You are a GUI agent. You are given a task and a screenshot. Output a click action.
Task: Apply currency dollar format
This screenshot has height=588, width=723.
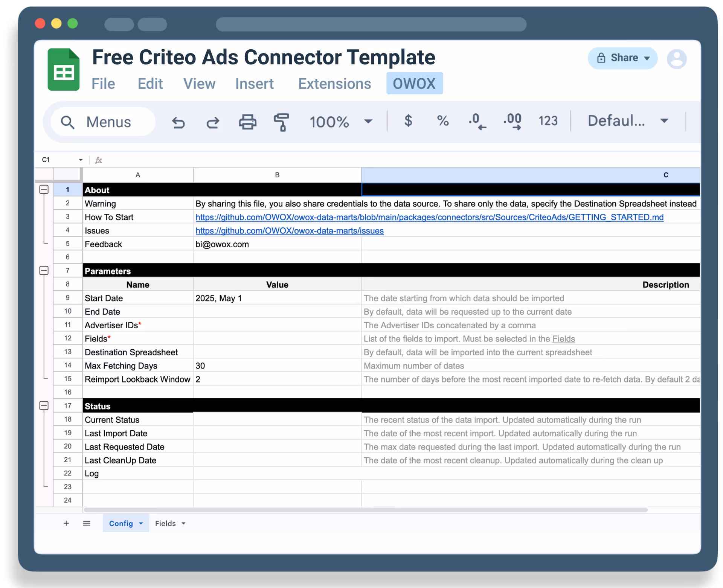[408, 121]
